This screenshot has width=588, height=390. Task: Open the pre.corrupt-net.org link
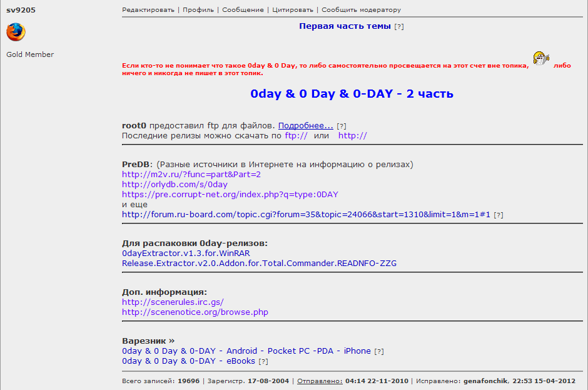point(230,195)
